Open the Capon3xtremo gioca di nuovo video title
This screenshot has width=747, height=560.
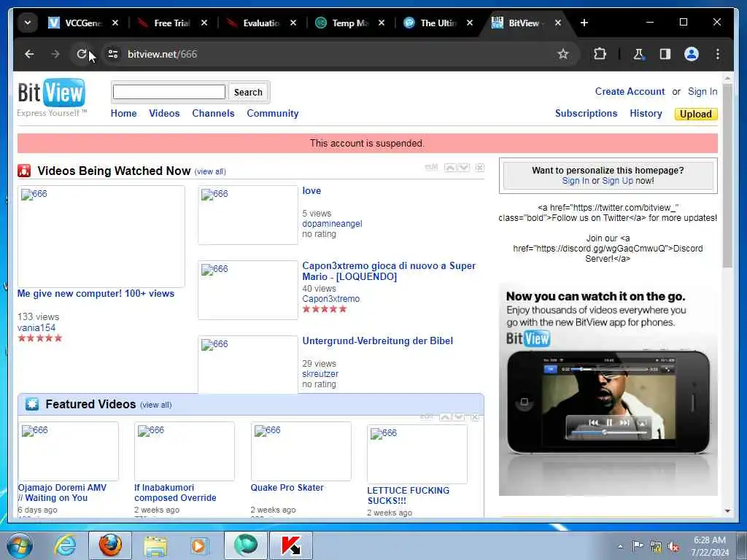click(389, 271)
